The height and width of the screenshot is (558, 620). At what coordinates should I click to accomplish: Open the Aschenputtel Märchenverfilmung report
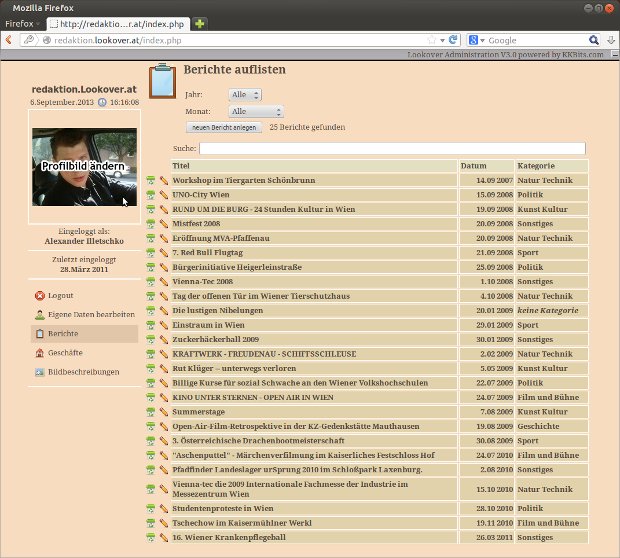(303, 456)
